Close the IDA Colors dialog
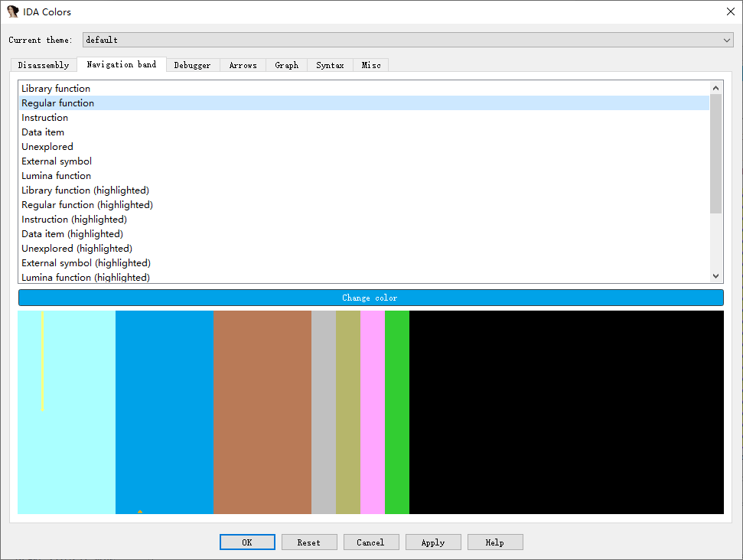Image resolution: width=743 pixels, height=560 pixels. tap(731, 11)
